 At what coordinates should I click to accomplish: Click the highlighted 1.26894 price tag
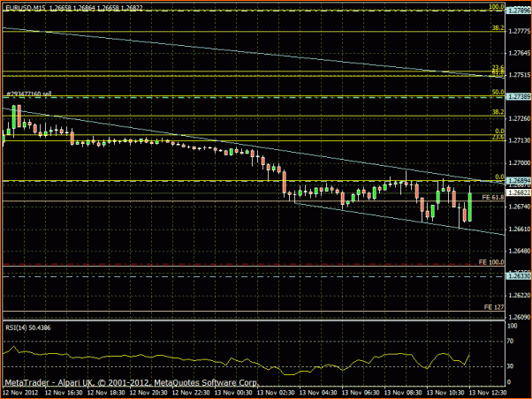click(x=519, y=180)
